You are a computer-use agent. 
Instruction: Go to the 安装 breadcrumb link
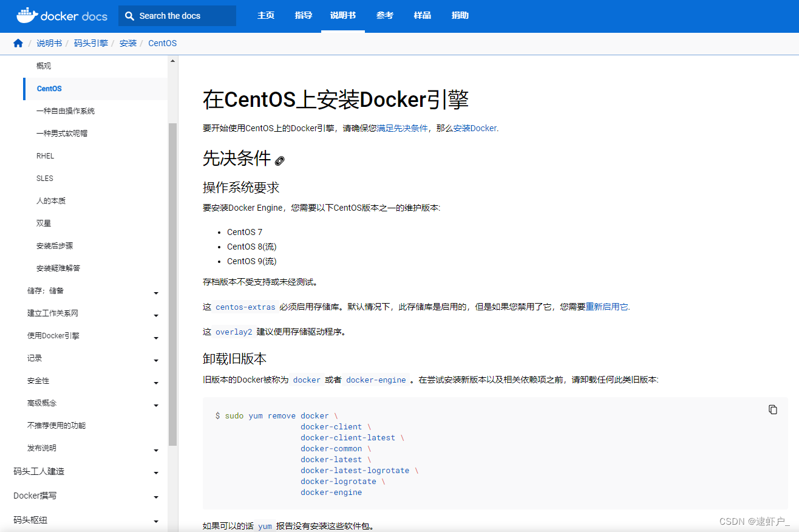pos(128,43)
